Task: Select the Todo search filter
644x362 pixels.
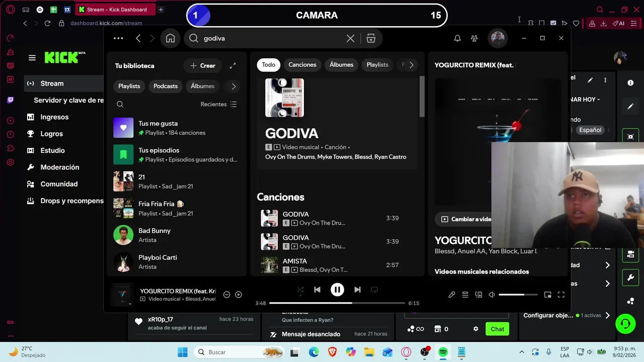Action: click(269, 65)
